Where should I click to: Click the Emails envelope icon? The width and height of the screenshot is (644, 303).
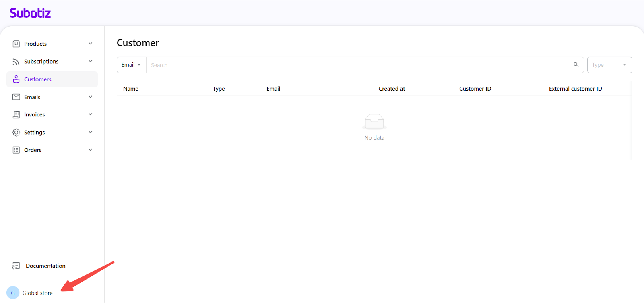click(16, 97)
